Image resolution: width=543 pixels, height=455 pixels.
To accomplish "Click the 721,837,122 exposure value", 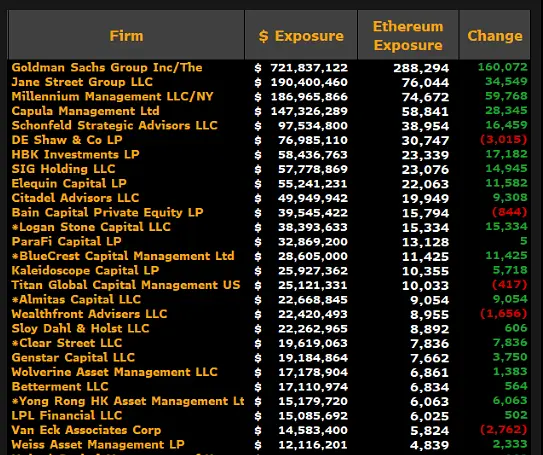I will [x=309, y=68].
